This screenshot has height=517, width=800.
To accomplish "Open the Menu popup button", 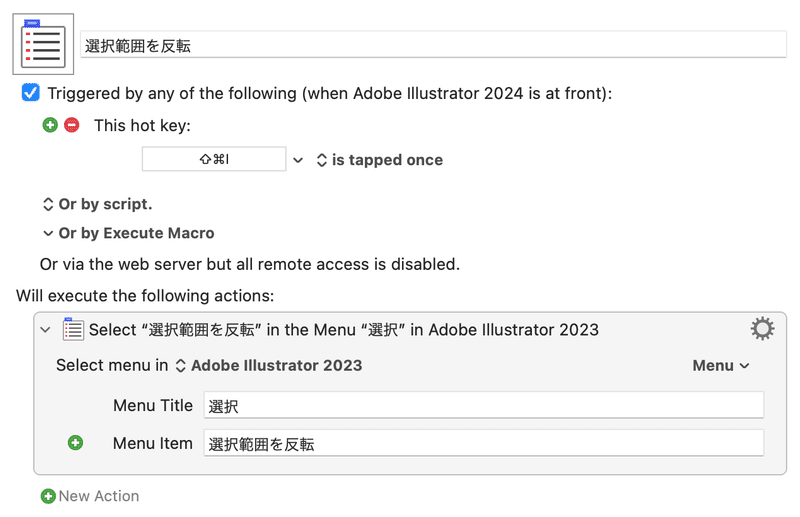I will pos(721,365).
